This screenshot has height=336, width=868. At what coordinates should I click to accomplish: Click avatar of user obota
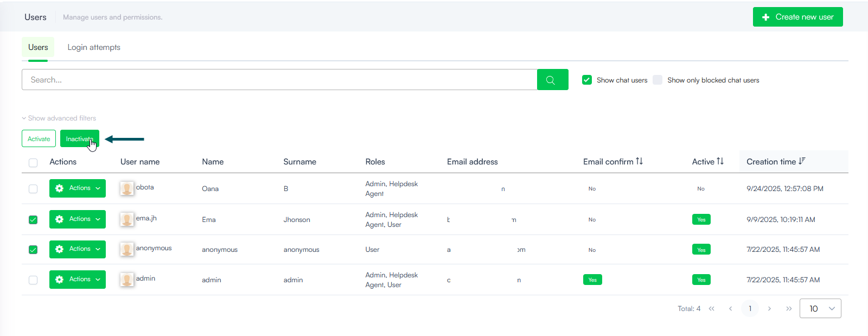(127, 189)
